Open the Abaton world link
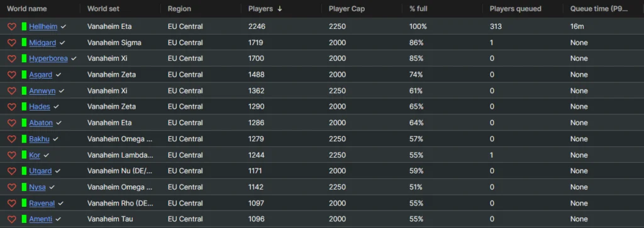The width and height of the screenshot is (644, 228). 42,122
